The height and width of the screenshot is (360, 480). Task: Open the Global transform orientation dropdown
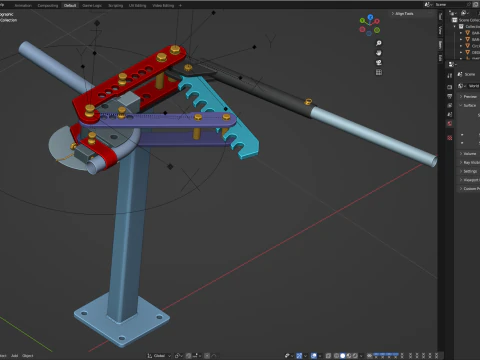pos(159,356)
